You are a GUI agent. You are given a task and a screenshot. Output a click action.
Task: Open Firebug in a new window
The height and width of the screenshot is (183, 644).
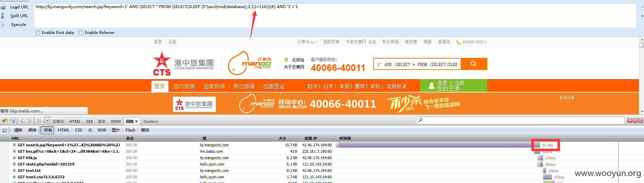[x=635, y=120]
